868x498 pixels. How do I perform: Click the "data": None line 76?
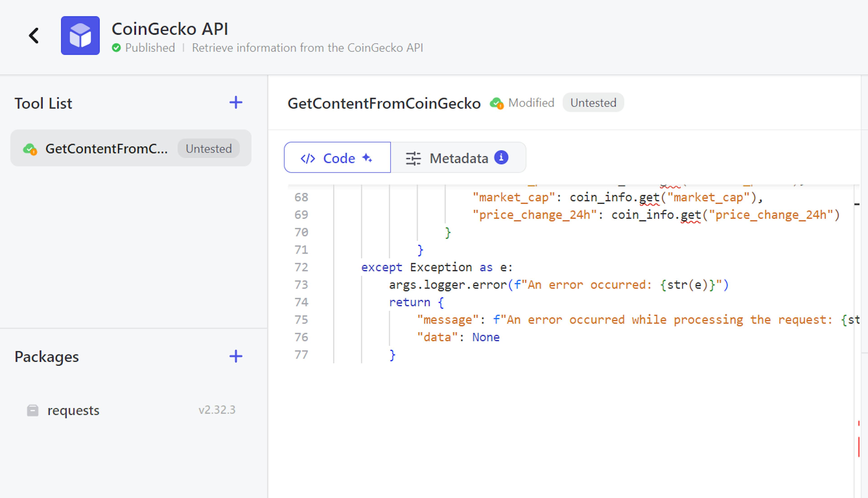pos(458,337)
